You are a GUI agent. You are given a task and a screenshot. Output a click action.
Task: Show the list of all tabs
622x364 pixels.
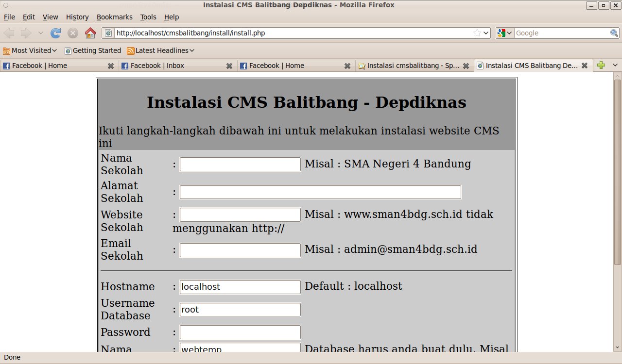pos(615,66)
